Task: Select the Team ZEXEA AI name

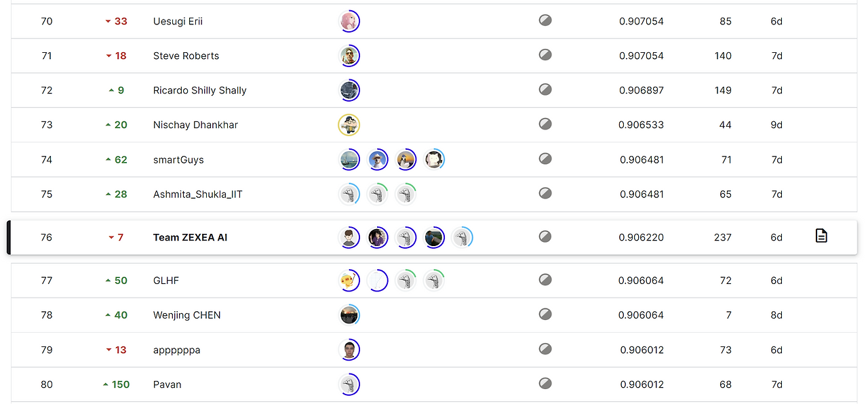Action: pos(191,237)
